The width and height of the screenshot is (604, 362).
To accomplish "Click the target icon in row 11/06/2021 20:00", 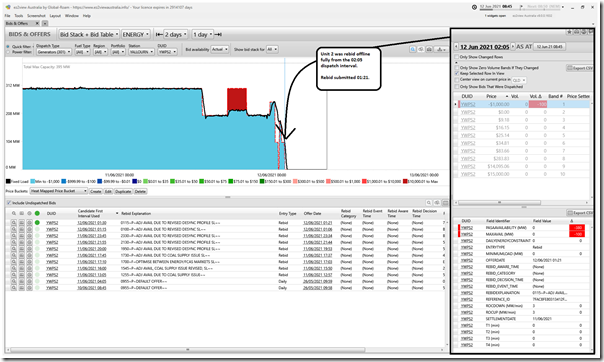I will coord(29,249).
